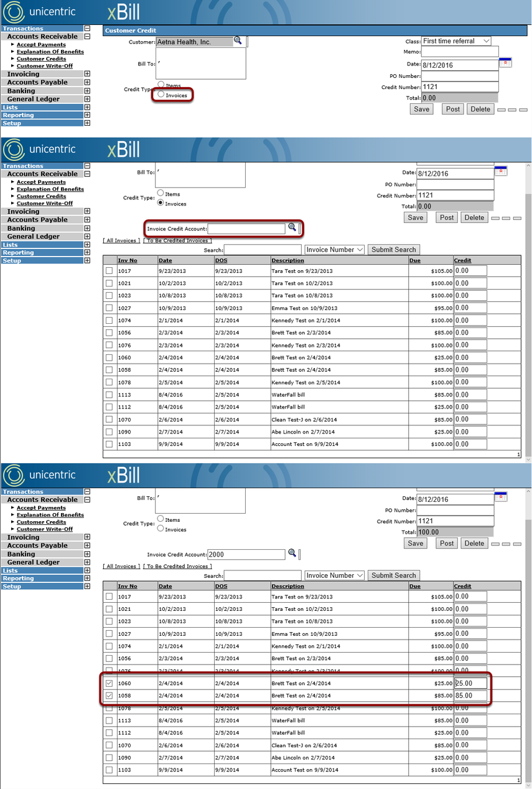This screenshot has height=789, width=532.
Task: Expand General Ledger plus box beside Total 100.00 form
Action: coord(87,562)
